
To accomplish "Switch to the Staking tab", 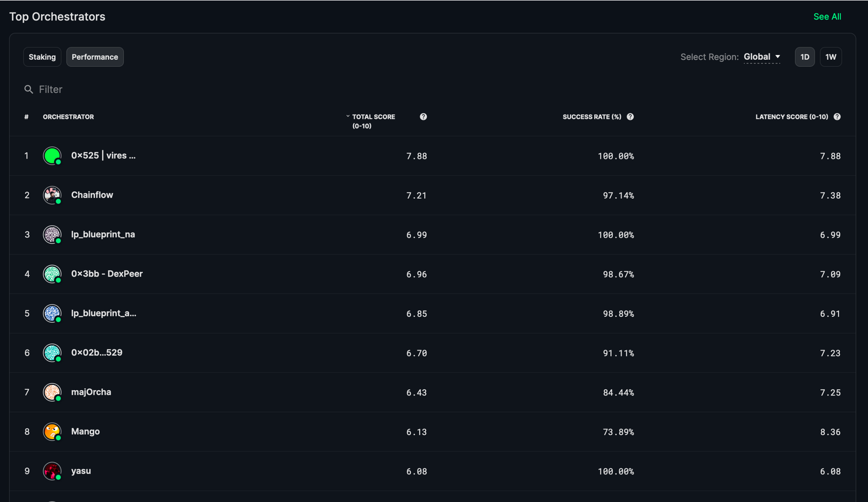I will point(42,56).
